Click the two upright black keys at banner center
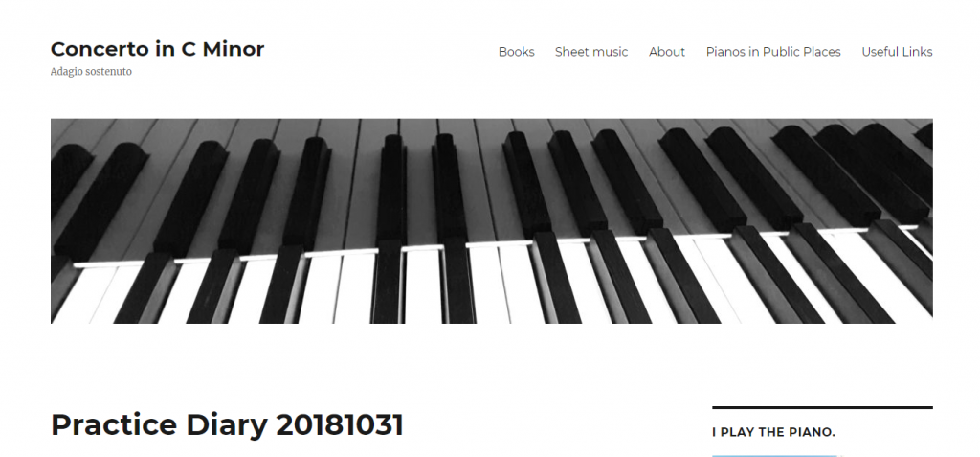The width and height of the screenshot is (980, 457). tap(421, 228)
